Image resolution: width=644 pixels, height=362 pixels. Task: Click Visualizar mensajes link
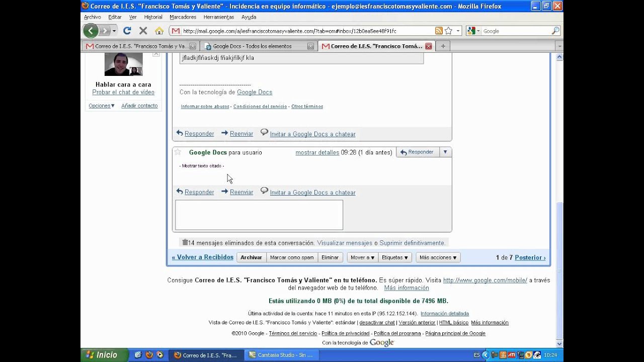345,243
